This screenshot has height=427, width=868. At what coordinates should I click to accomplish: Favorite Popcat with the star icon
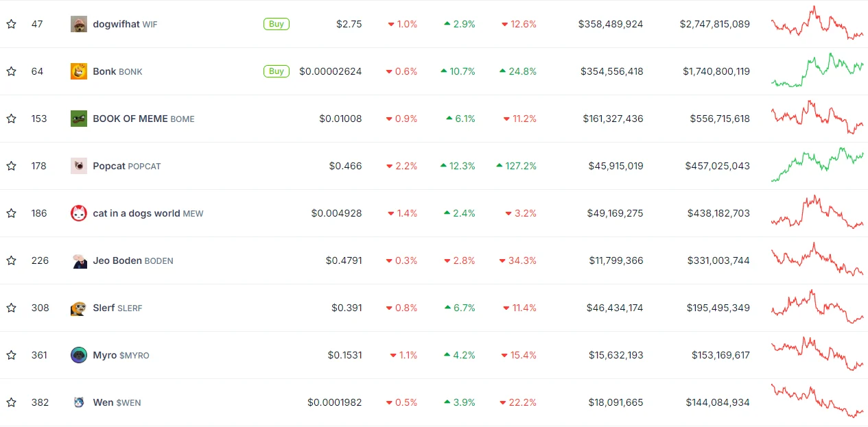point(11,166)
